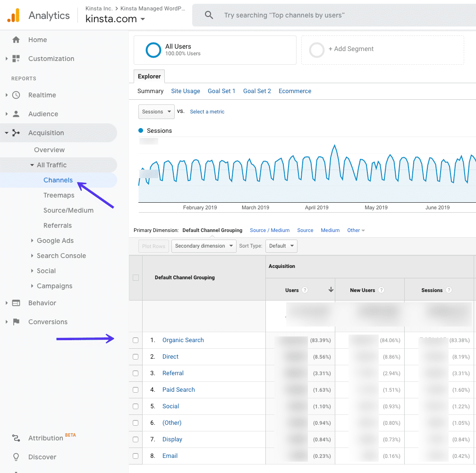Switch to the Ecommerce tab
Image resolution: width=476 pixels, height=473 pixels.
pos(295,91)
